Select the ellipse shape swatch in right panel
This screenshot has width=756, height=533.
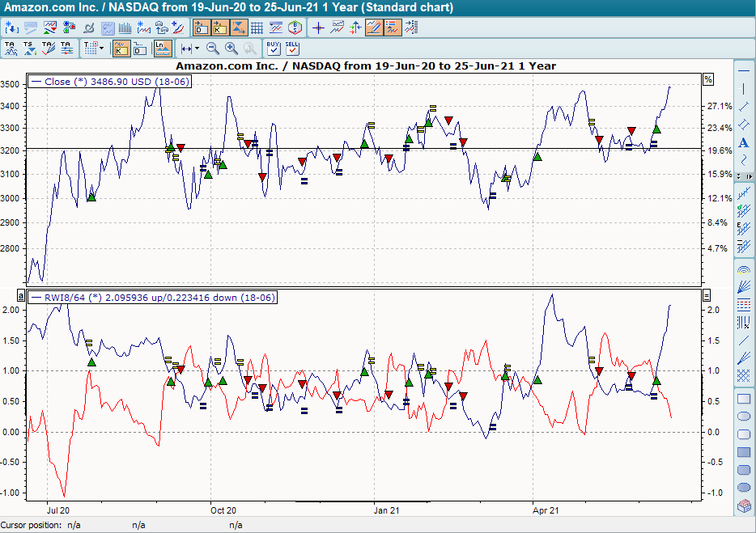[744, 416]
